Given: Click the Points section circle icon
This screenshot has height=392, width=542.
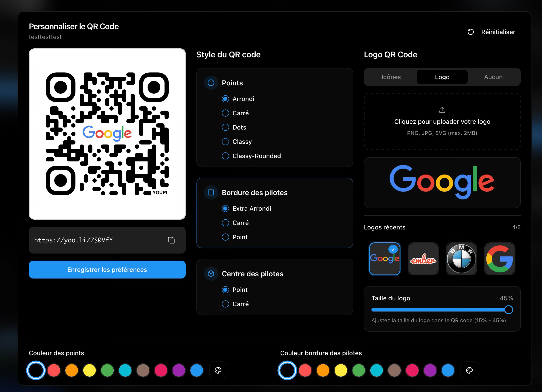Looking at the screenshot, I should tap(211, 83).
